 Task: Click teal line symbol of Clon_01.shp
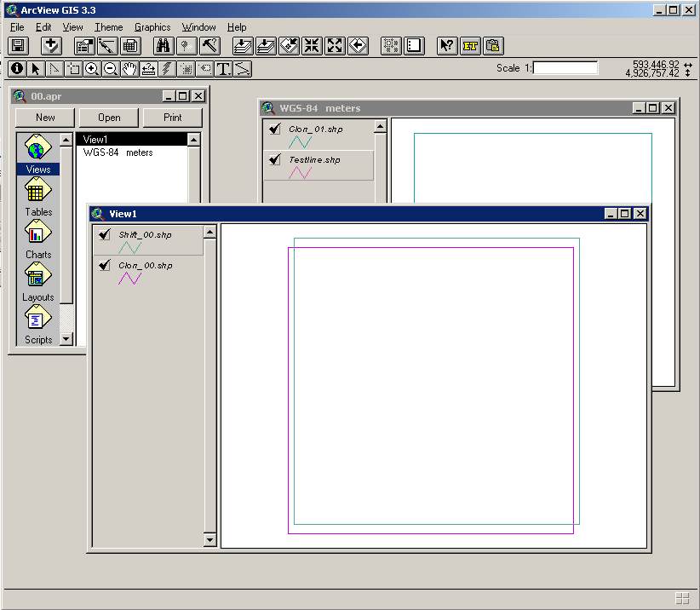click(301, 142)
